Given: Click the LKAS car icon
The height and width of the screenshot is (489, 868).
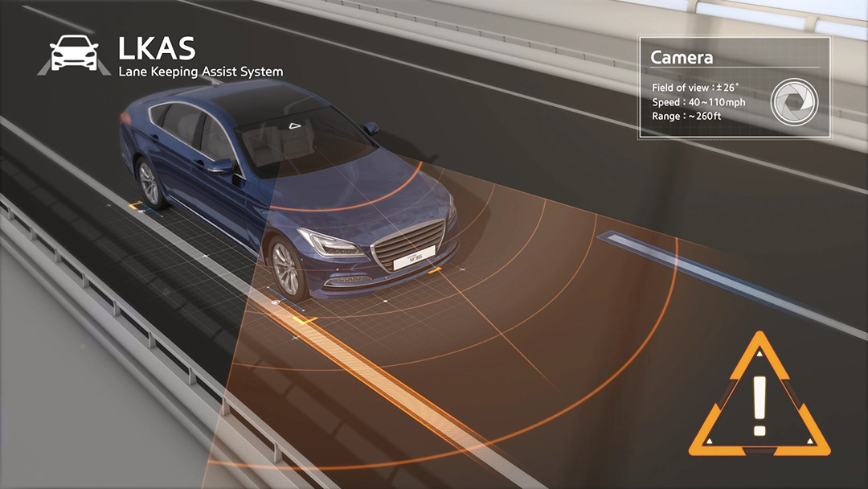Looking at the screenshot, I should 74,54.
